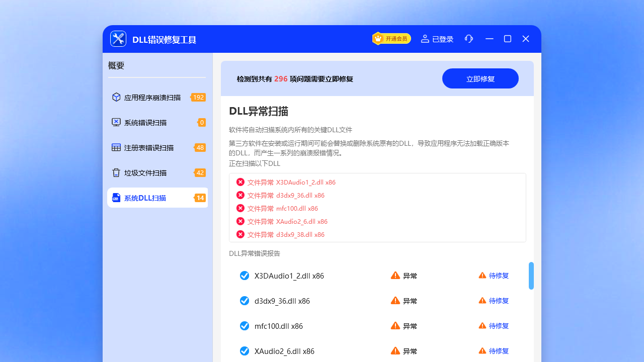
Task: Click the 已登录 account label
Action: click(443, 39)
